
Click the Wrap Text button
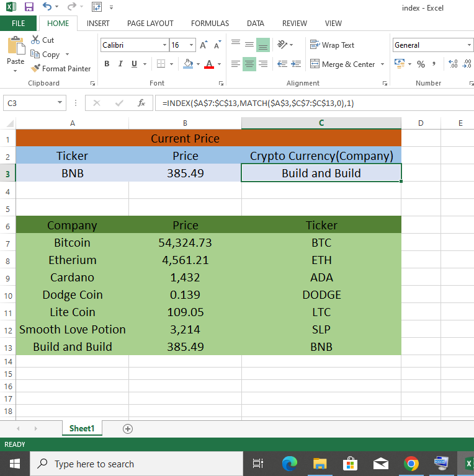click(x=332, y=45)
